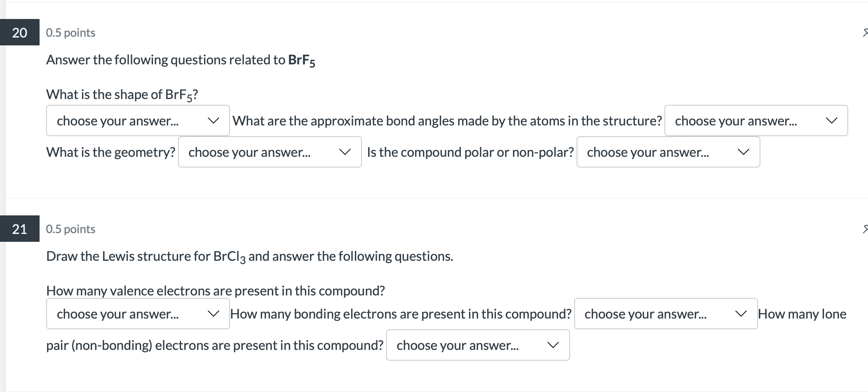Click the 'What is the shape of BrF5?' text
This screenshot has height=392, width=868.
coord(122,95)
